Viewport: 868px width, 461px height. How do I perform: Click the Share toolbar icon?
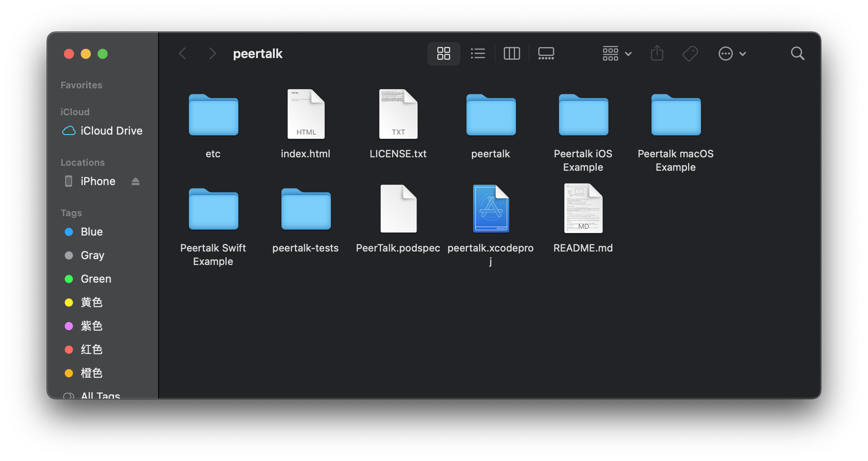pyautogui.click(x=657, y=53)
